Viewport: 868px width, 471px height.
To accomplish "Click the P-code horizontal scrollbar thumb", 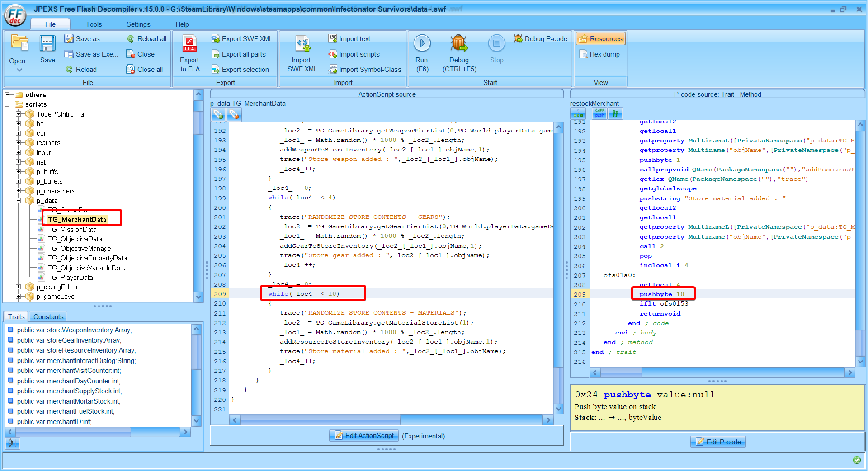I will pos(621,373).
